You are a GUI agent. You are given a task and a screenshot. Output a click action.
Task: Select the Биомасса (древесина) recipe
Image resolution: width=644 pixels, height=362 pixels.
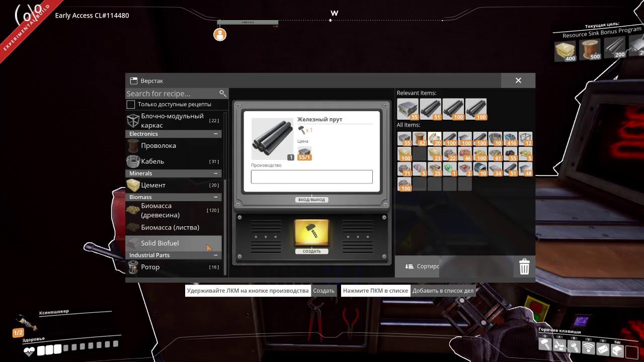pos(174,210)
